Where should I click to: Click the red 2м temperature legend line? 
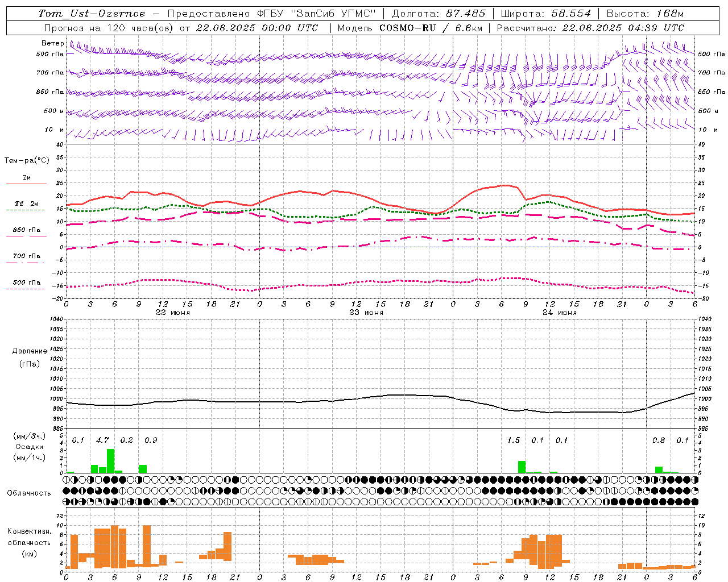pyautogui.click(x=26, y=184)
